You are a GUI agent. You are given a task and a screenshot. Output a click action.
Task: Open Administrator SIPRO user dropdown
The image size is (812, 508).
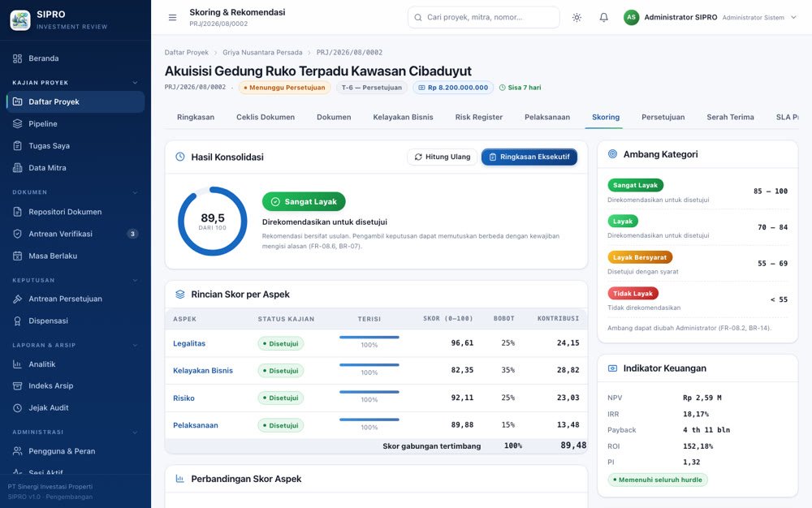[x=710, y=18]
